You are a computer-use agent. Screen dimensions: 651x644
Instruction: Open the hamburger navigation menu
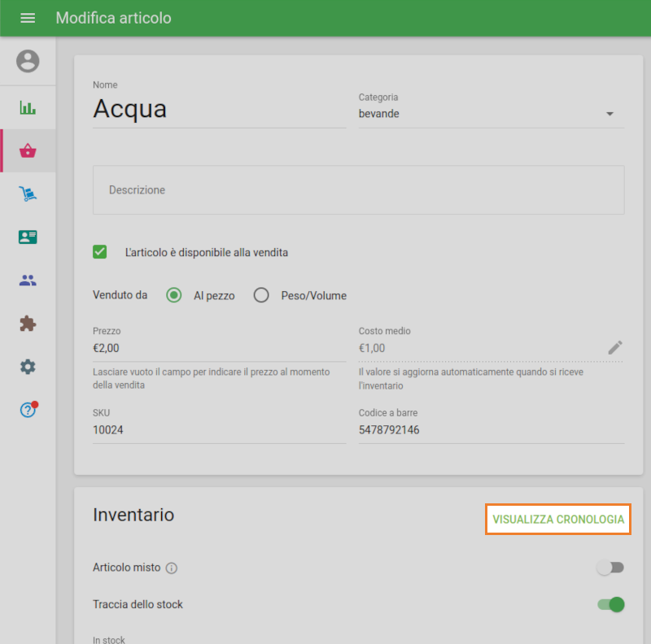tap(28, 18)
